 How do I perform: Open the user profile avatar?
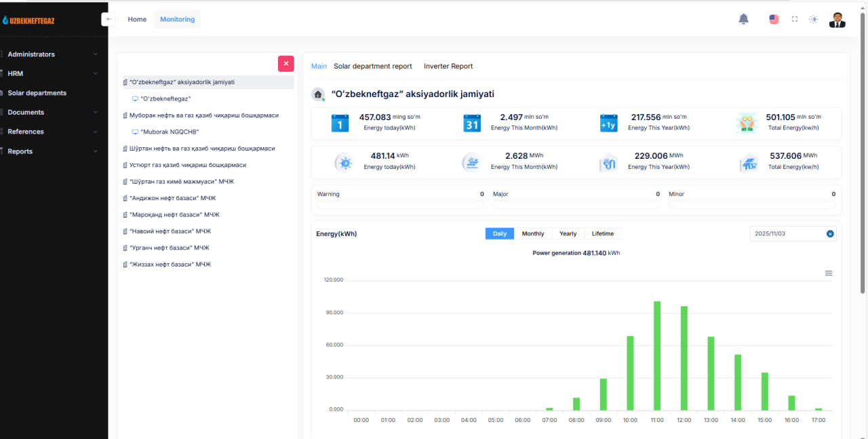pyautogui.click(x=837, y=19)
